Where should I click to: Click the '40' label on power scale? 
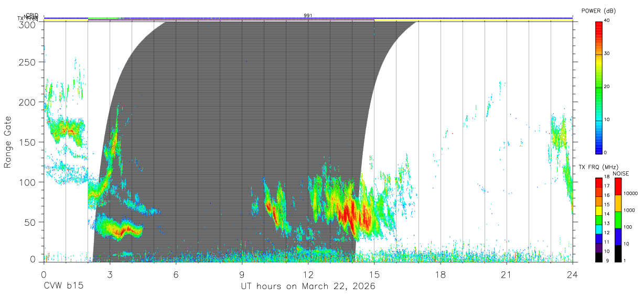pos(607,21)
